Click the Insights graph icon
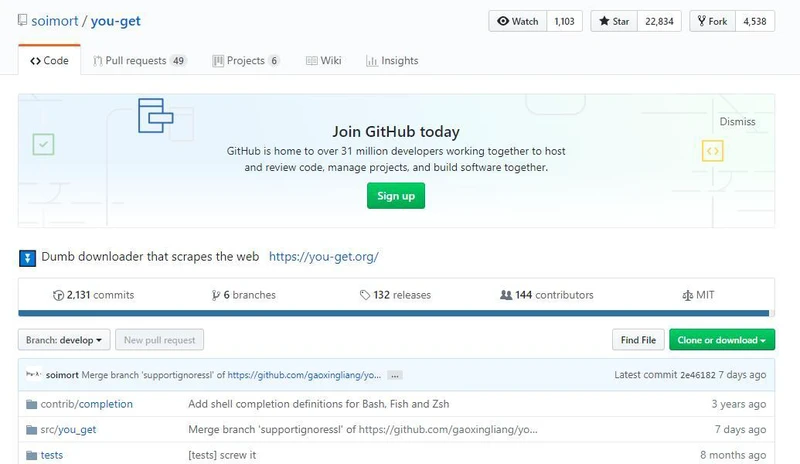Viewport: 800px width, 464px height. [x=371, y=61]
